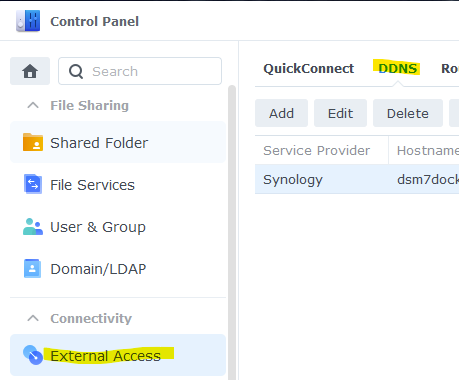Viewport: 459px width, 380px height.
Task: Click the Connectivity heading text
Action: coord(91,318)
